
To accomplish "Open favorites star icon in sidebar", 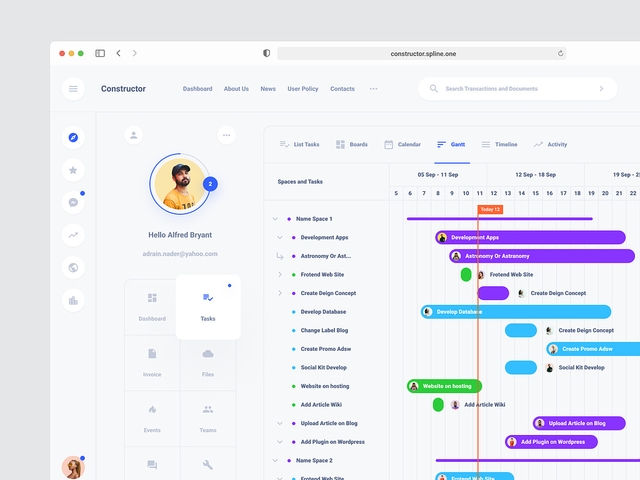I will tap(73, 170).
